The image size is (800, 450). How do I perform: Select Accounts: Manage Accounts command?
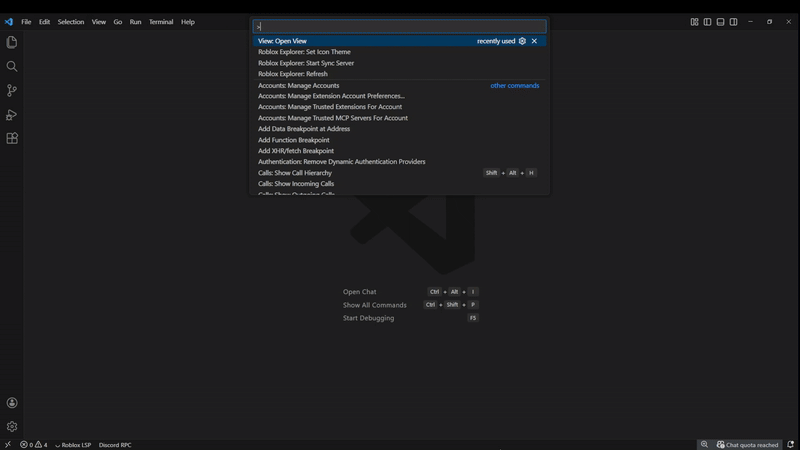coord(299,86)
